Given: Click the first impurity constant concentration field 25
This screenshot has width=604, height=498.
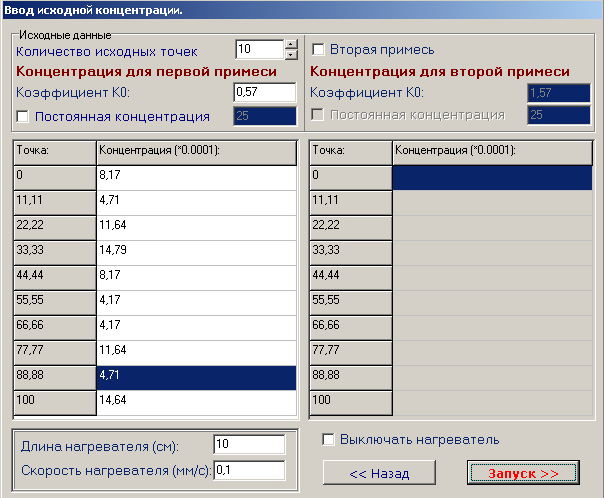Looking at the screenshot, I should (x=265, y=116).
